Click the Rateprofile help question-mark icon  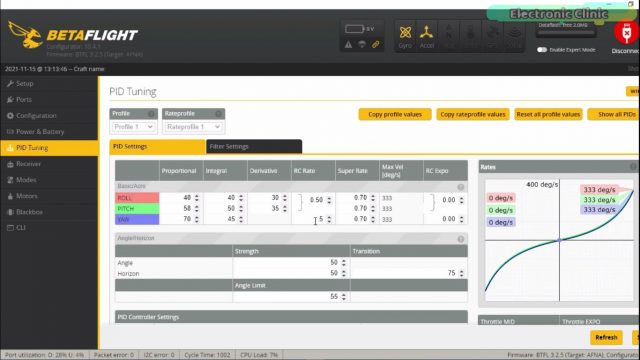pos(218,114)
